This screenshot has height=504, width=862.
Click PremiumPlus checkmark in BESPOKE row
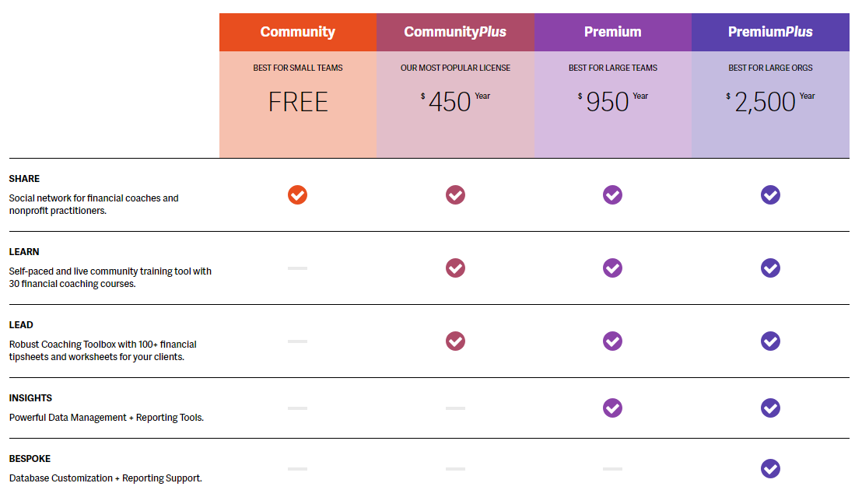(x=770, y=468)
